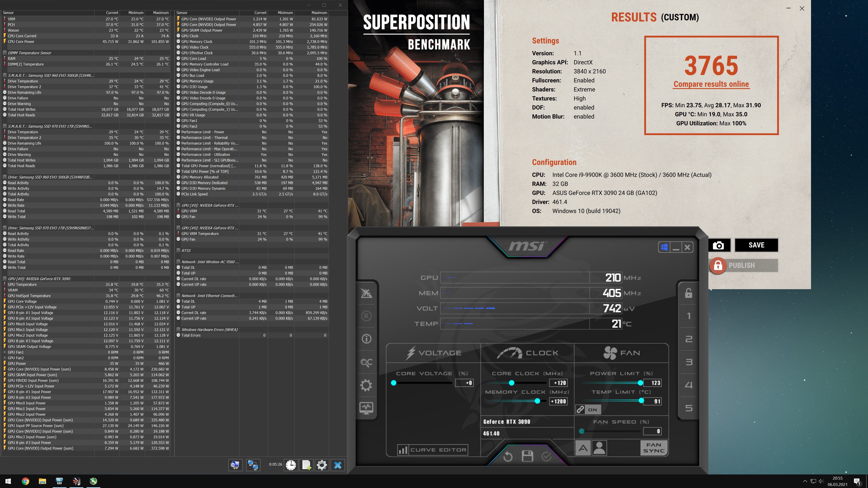Click the Memory Clock +1200 input field

click(x=558, y=401)
